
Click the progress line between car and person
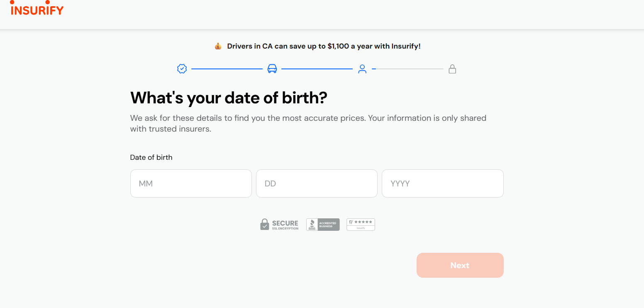[317, 69]
